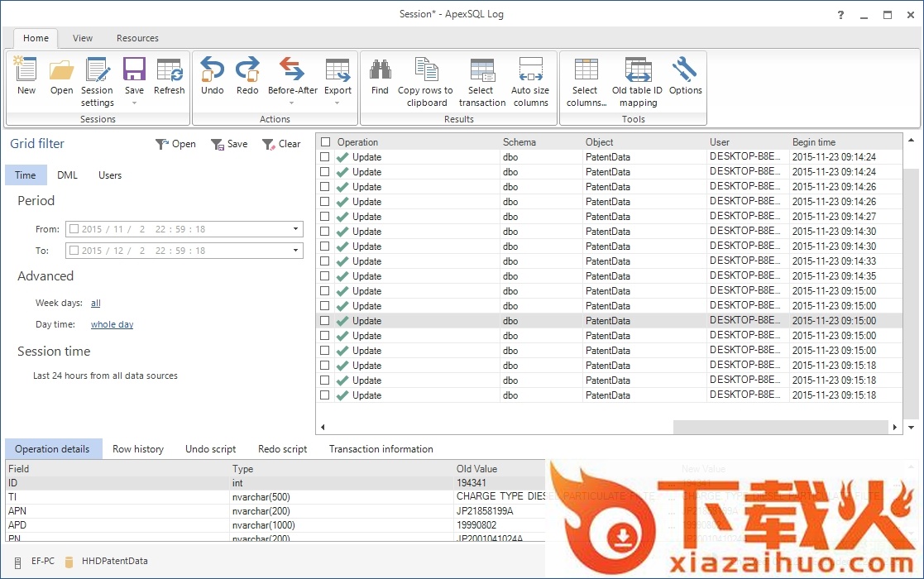The height and width of the screenshot is (579, 924).
Task: Switch to the View ribbon tab
Action: pos(83,38)
